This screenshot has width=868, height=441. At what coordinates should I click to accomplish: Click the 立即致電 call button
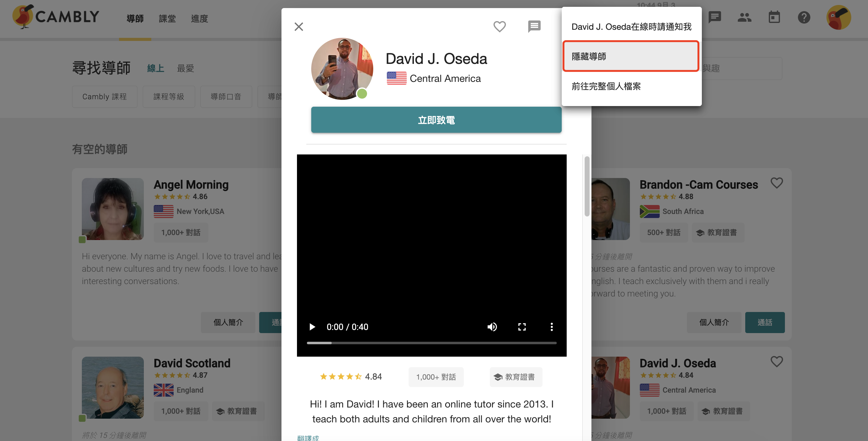point(436,120)
